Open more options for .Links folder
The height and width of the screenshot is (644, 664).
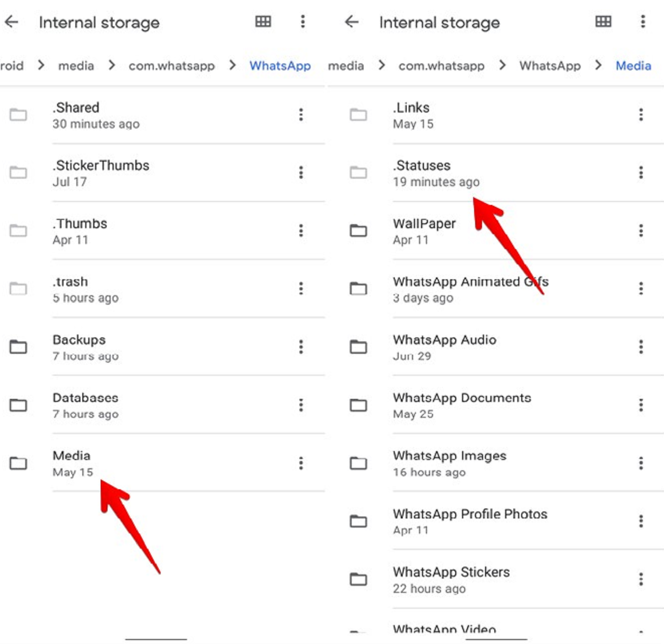coord(641,115)
